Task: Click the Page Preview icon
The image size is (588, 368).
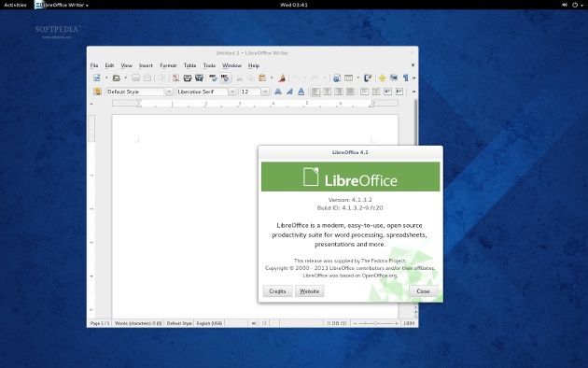Action: coord(199,78)
